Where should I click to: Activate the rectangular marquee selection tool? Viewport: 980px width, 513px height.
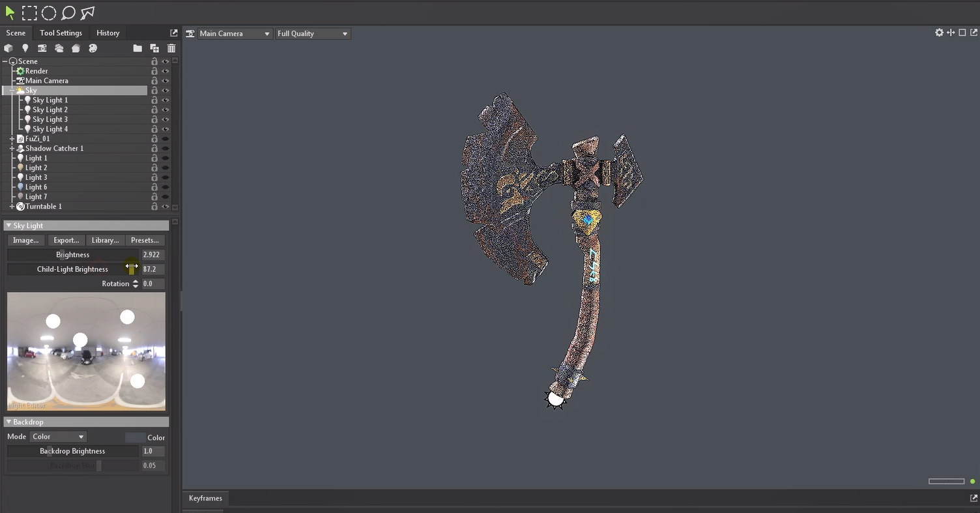coord(29,12)
